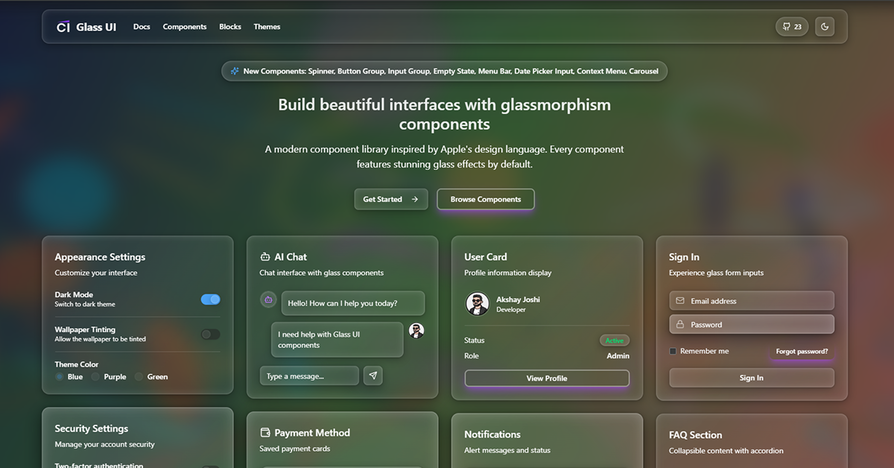Click the Glass UI logo icon
Viewport: 894px width, 468px height.
click(63, 27)
